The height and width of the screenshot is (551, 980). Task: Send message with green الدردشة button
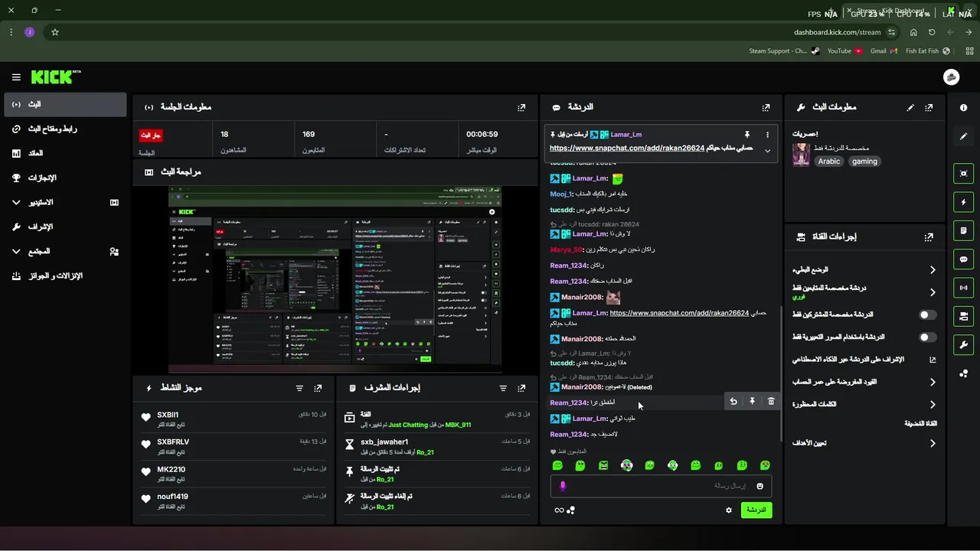[x=756, y=510]
